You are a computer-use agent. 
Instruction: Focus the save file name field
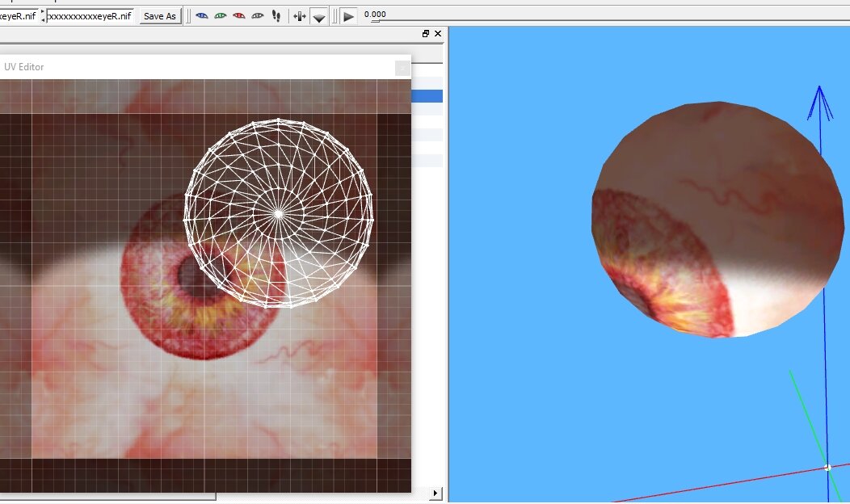coord(90,15)
